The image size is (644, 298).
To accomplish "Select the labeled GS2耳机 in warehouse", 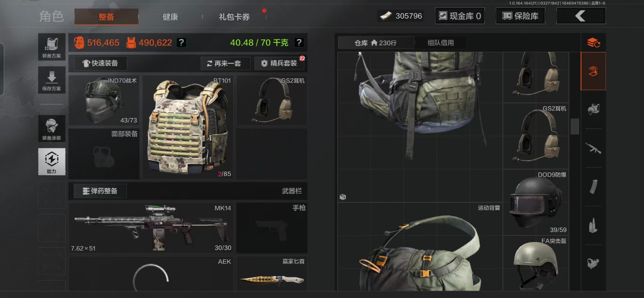I will pyautogui.click(x=536, y=136).
